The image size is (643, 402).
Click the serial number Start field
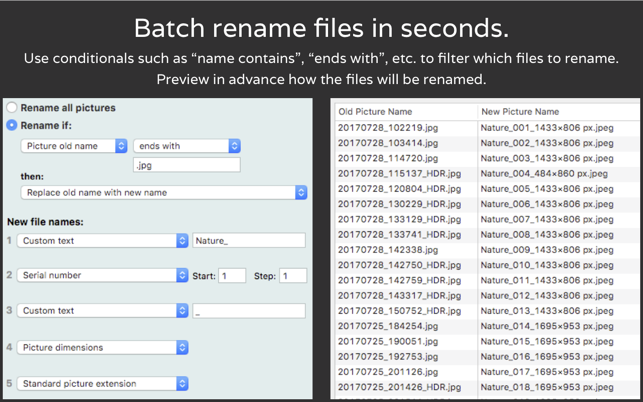[232, 276]
